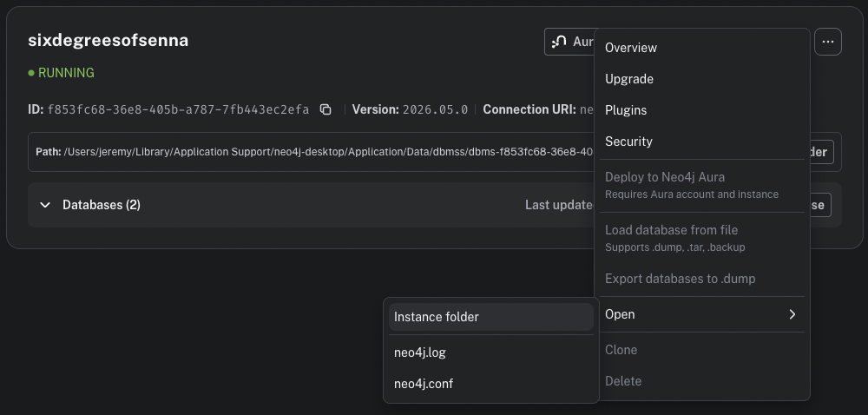This screenshot has width=868, height=415.
Task: Copy the instance ID to clipboard
Action: [325, 109]
